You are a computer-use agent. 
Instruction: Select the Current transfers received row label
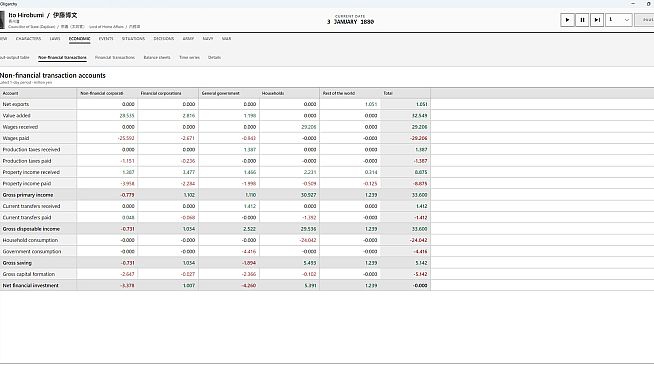[31, 206]
